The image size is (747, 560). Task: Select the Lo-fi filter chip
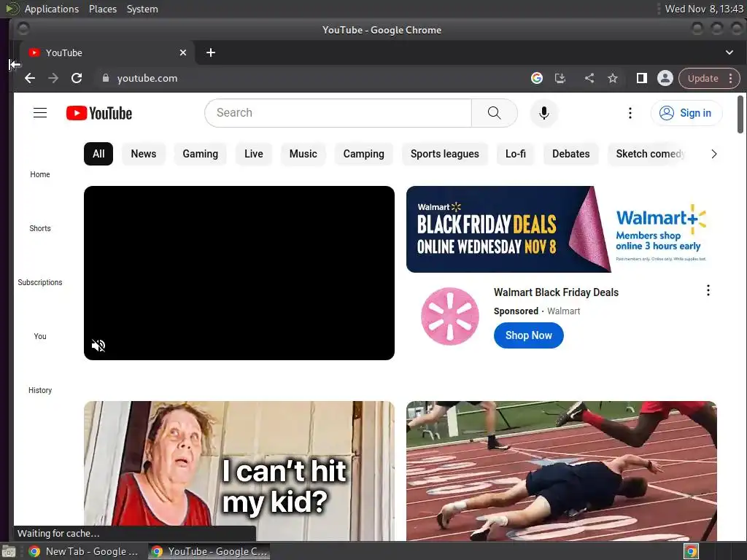click(516, 154)
